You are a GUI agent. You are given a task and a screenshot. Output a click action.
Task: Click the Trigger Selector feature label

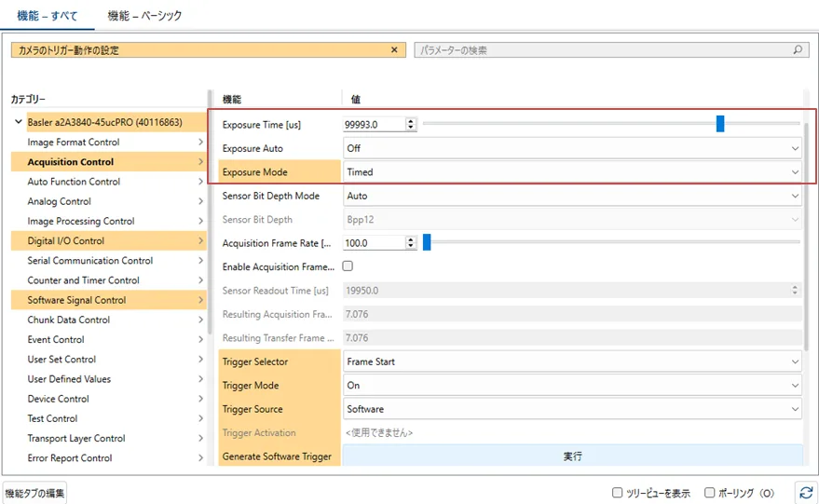pos(255,361)
